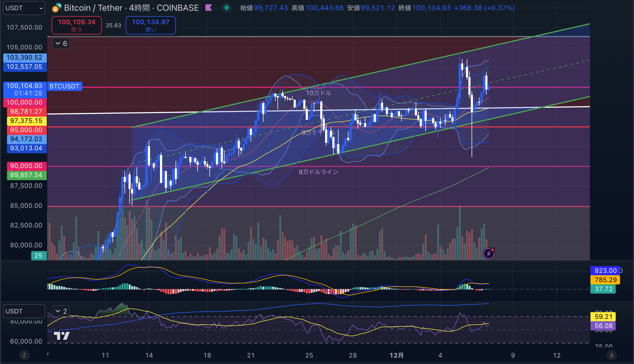This screenshot has width=634, height=364.
Task: Click the Z timezone button
Action: [24, 355]
